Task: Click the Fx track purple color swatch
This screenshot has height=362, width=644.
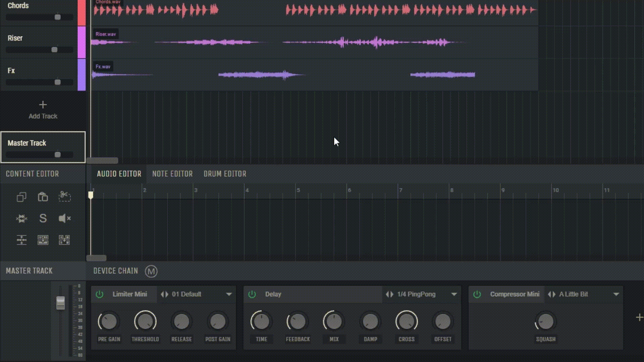Action: click(82, 75)
